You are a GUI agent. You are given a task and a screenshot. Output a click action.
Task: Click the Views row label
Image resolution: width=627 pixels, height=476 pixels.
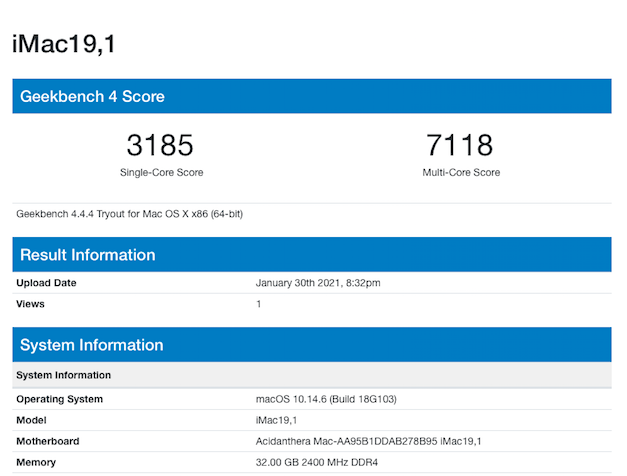tap(31, 303)
